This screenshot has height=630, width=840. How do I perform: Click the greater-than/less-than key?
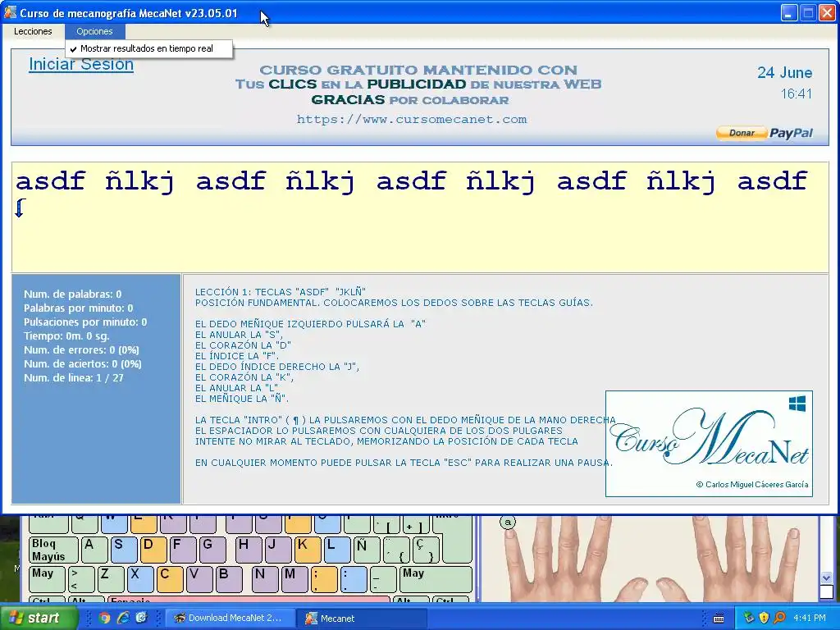(x=81, y=579)
